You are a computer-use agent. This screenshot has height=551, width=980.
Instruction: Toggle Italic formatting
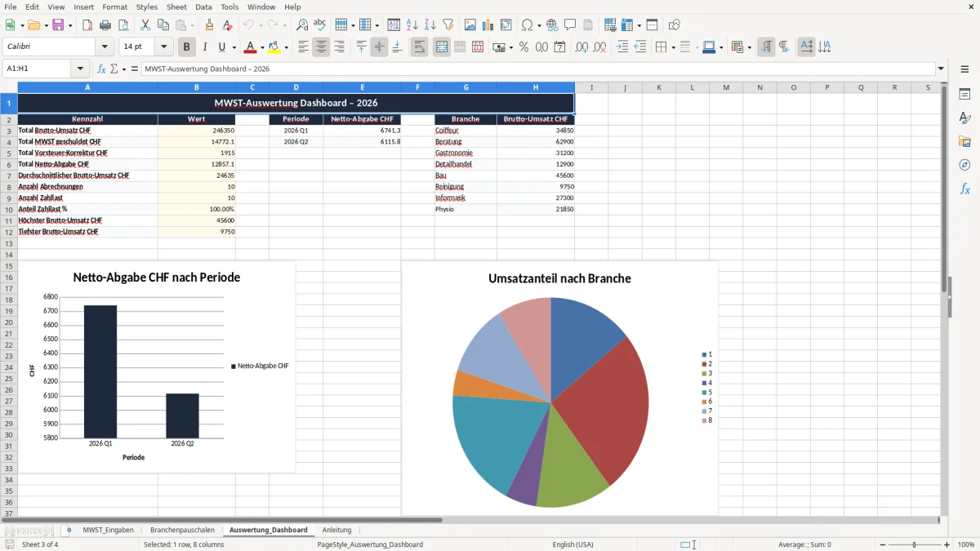point(204,47)
